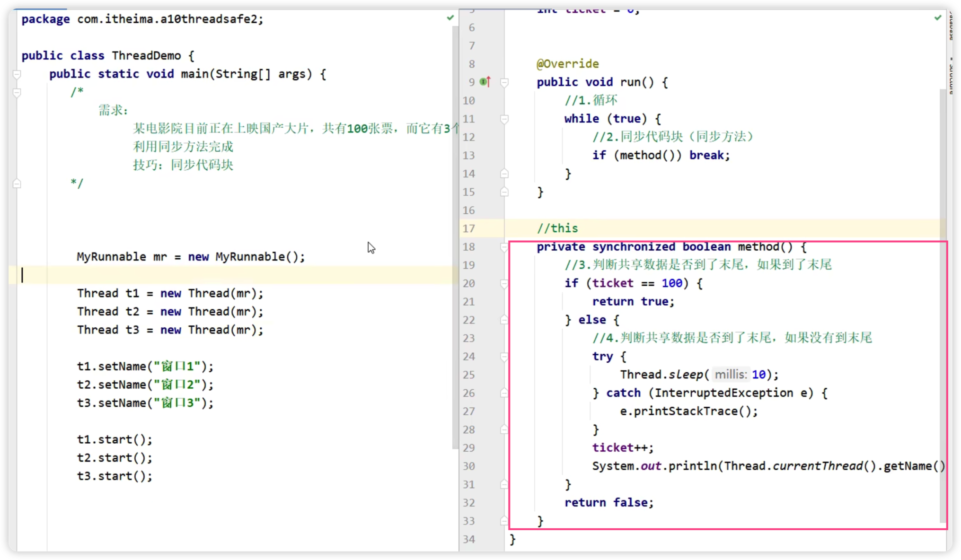Collapse the block comment starting with /* in left editor

pos(17,93)
